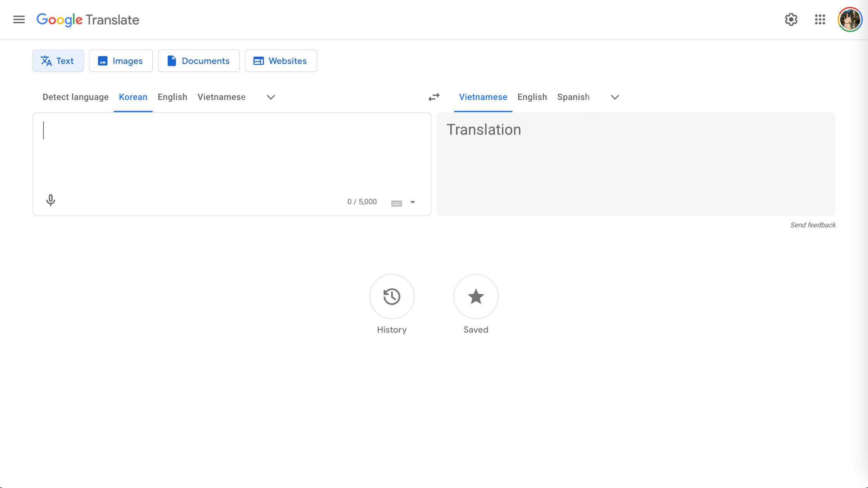Click the microphone icon to speak

coord(51,200)
